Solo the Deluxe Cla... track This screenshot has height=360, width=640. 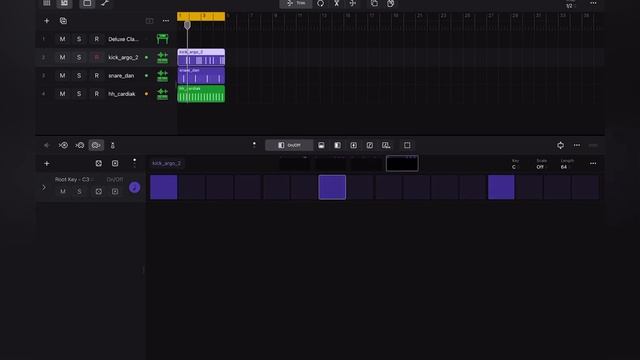pyautogui.click(x=79, y=39)
